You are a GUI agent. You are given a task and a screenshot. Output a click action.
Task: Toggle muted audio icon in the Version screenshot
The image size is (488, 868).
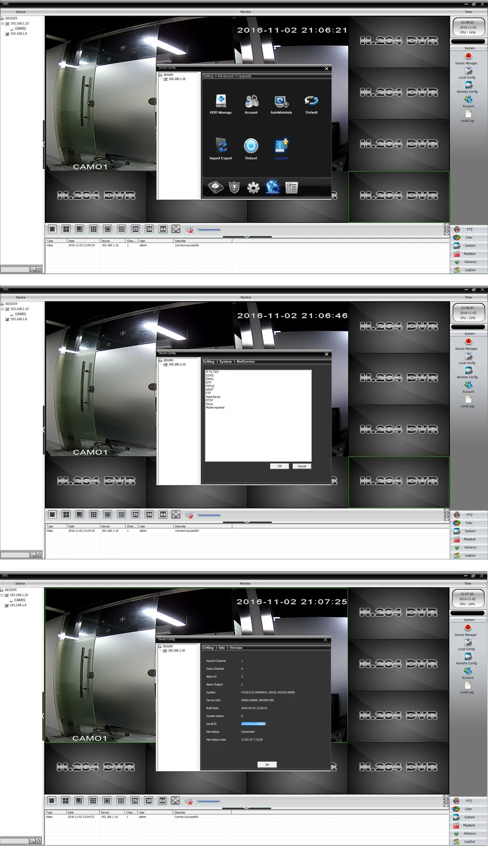pos(189,801)
